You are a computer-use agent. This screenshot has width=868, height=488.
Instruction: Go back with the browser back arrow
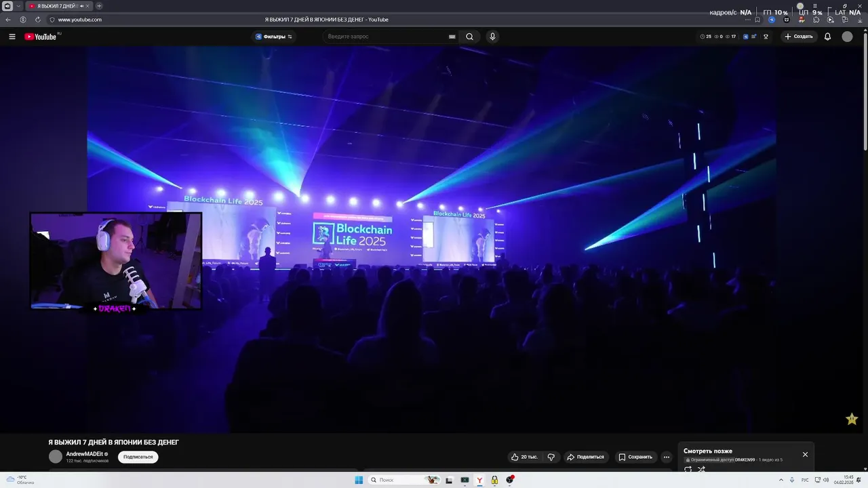point(8,20)
